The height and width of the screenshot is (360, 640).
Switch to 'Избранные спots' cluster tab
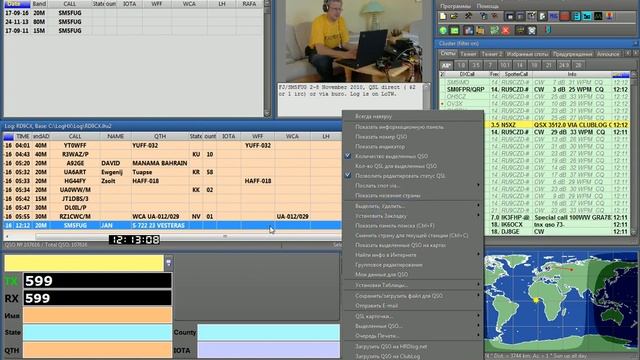(527, 54)
